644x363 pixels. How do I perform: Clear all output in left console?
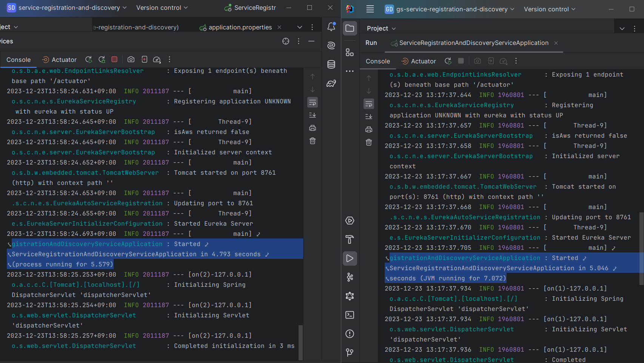(313, 141)
